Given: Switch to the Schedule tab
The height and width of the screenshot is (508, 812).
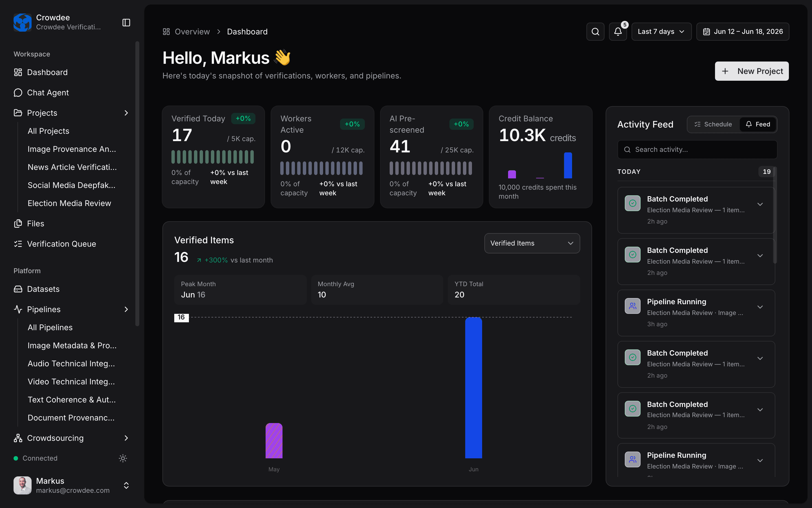Looking at the screenshot, I should (x=713, y=124).
